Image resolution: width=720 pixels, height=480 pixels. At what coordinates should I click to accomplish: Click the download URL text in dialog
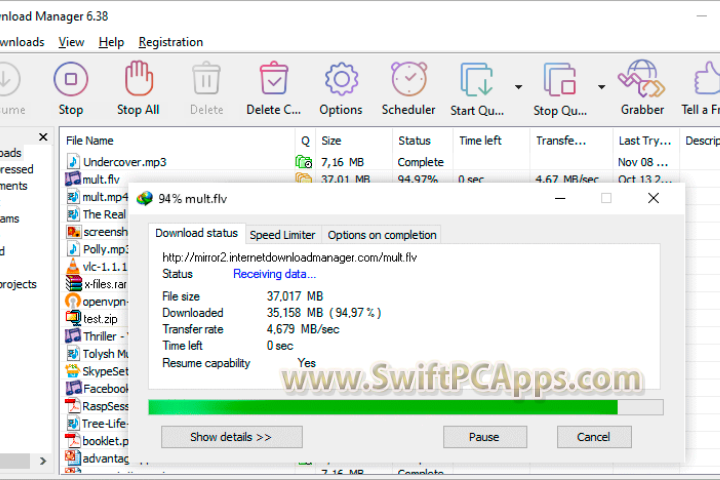coord(289,258)
